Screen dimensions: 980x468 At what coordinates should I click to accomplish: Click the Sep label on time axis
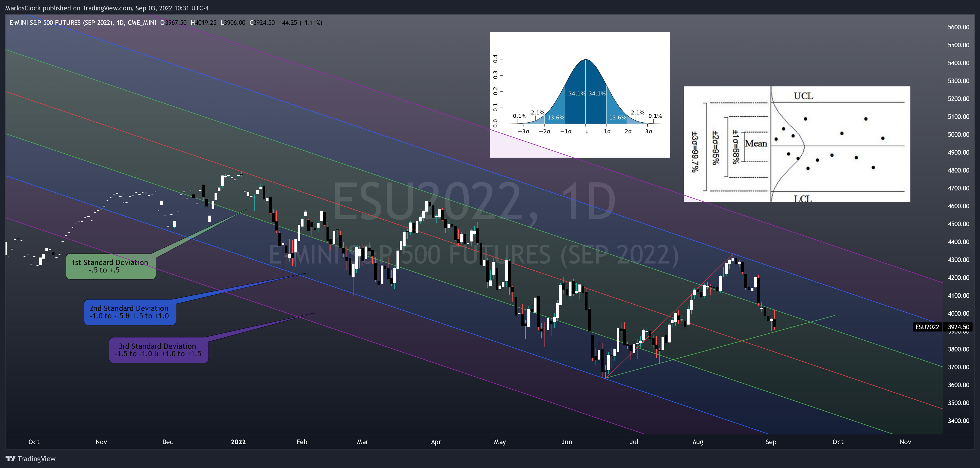(x=771, y=442)
